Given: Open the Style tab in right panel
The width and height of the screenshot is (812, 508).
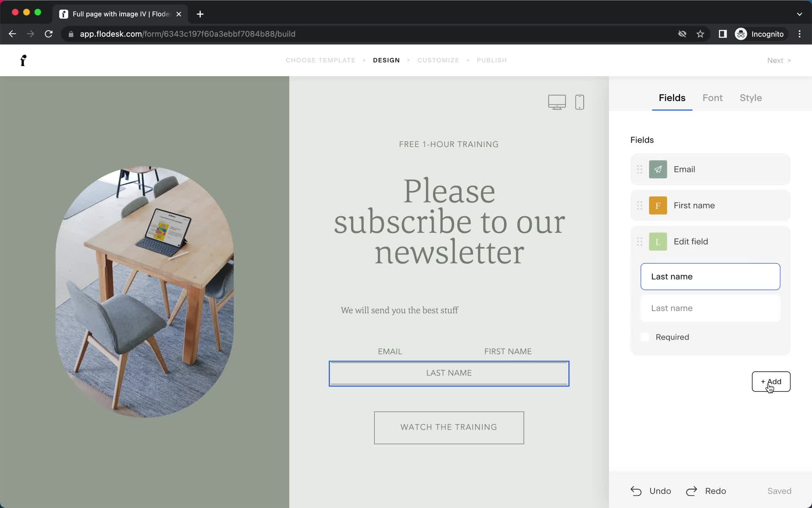Looking at the screenshot, I should [751, 98].
